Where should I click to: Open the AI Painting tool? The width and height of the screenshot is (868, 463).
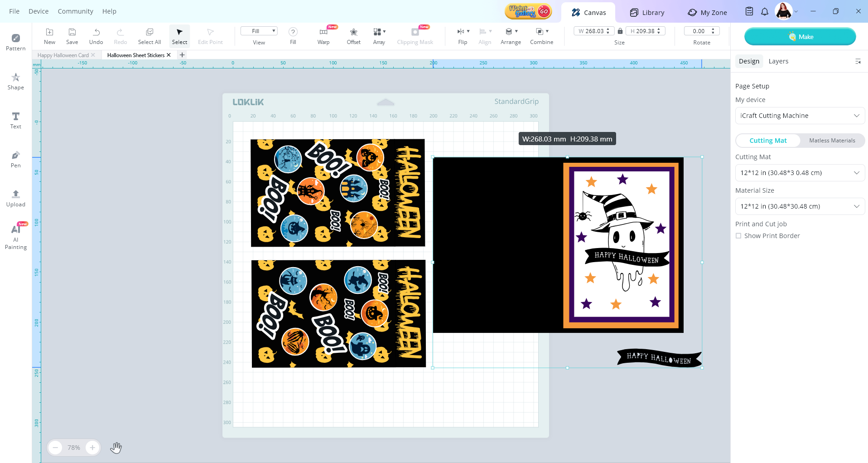15,236
